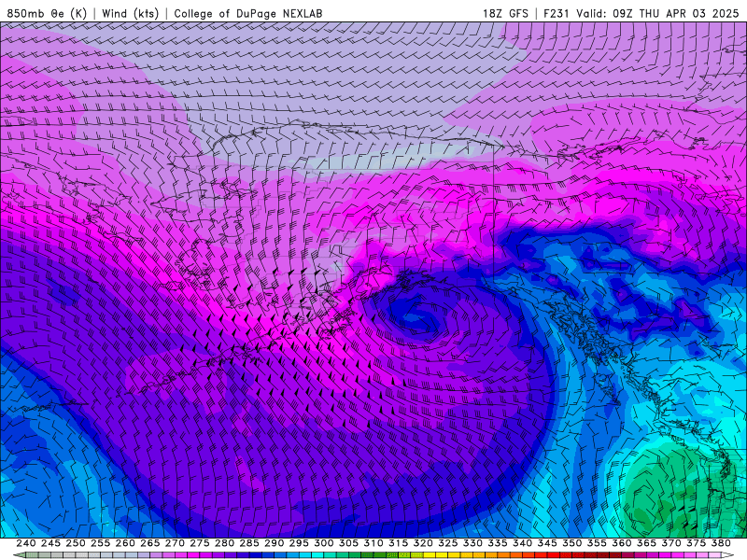Click the 375 value on color scale
747x560 pixels.
point(696,543)
